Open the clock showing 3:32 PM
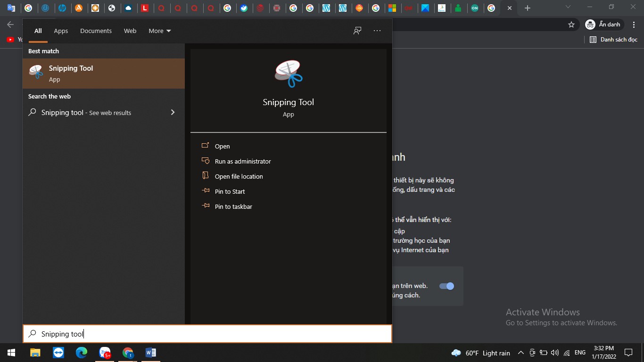This screenshot has height=362, width=644. [603, 353]
